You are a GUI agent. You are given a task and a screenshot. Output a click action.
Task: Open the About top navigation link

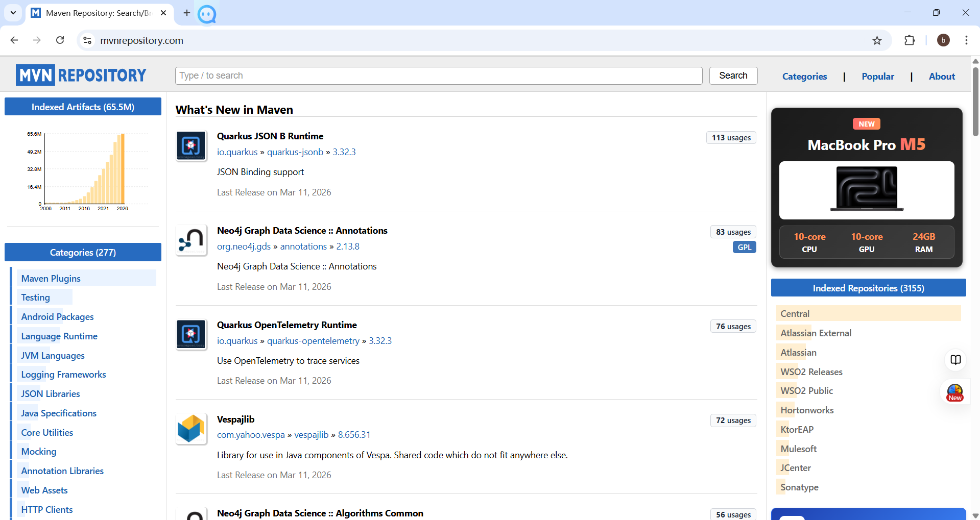pos(942,76)
